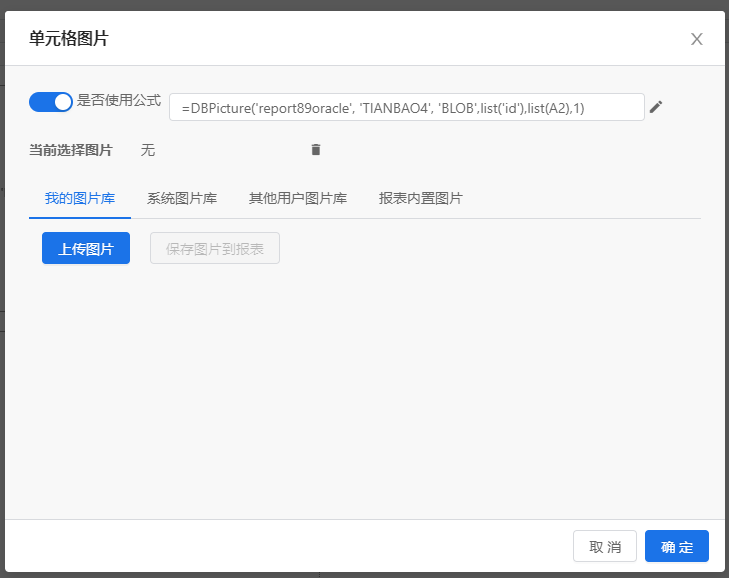Close the 单元格图片 dialog with X
729x578 pixels.
coord(697,39)
